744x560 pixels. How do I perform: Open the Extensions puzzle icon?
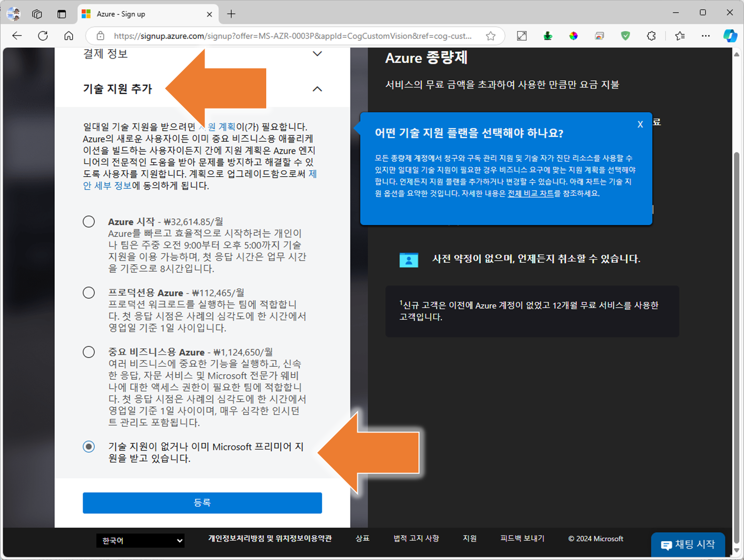[651, 36]
